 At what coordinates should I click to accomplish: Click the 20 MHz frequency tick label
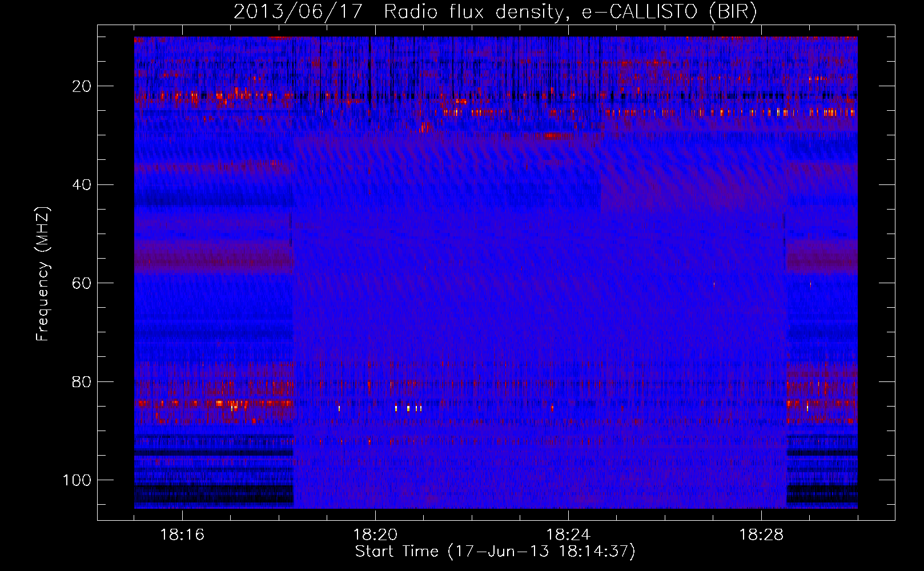(82, 86)
